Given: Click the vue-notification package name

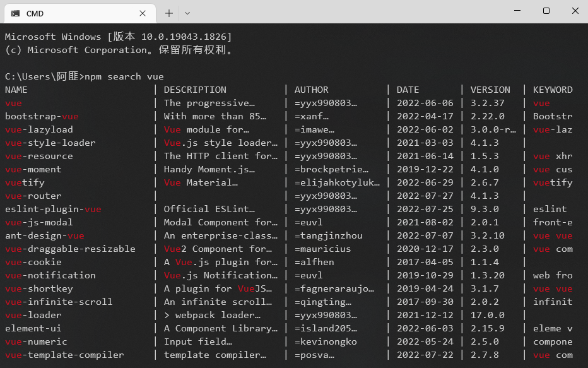Looking at the screenshot, I should point(50,275).
